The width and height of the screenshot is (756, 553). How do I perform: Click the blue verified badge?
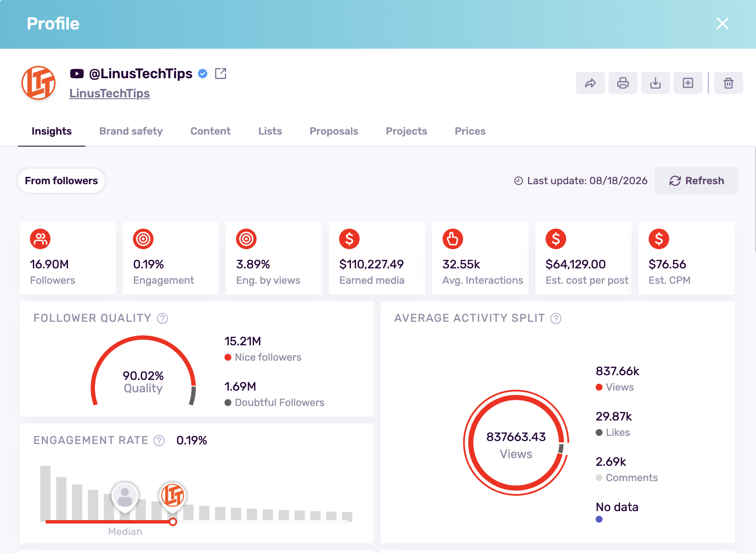point(203,74)
